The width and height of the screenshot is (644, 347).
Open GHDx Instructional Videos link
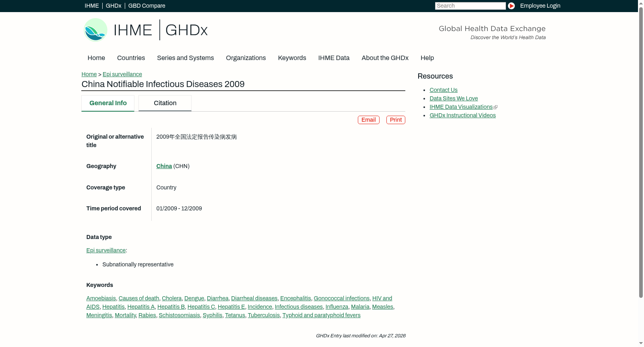click(462, 115)
